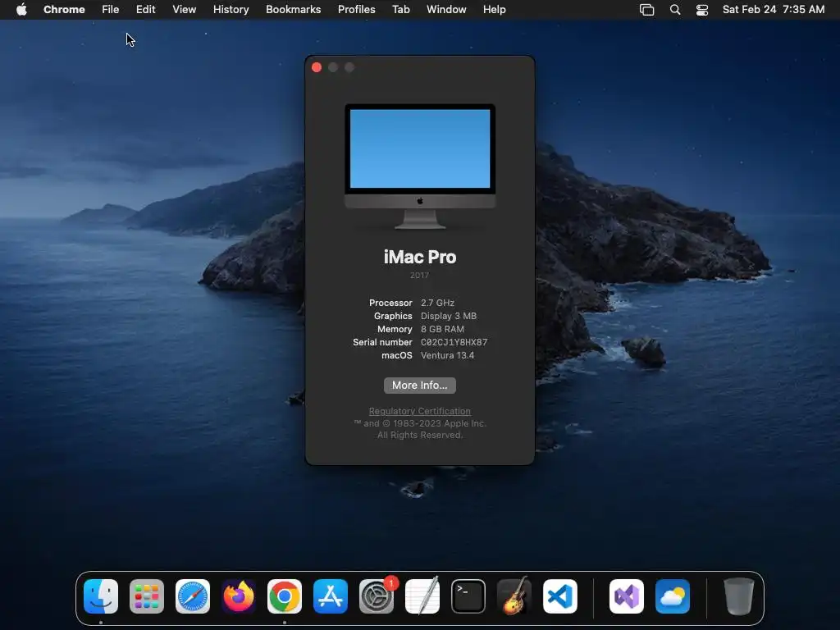840x630 pixels.
Task: Close the About This Mac window
Action: pos(317,67)
